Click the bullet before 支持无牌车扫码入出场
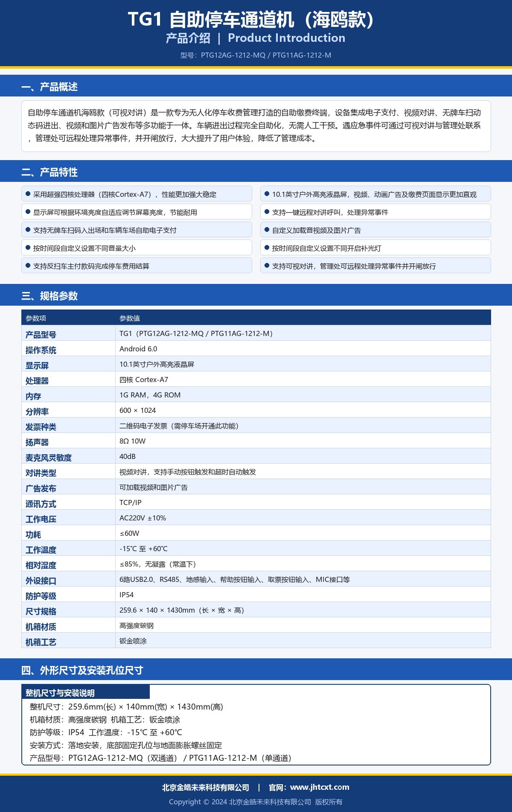 (28, 230)
